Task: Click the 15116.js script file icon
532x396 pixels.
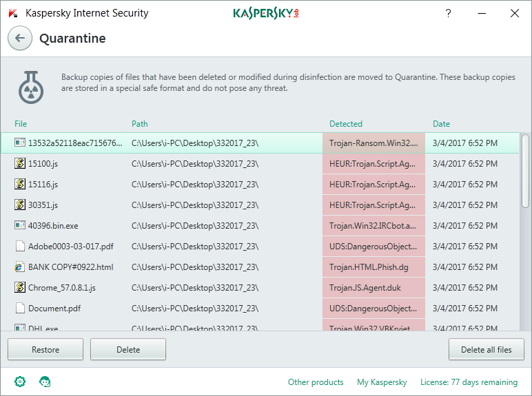Action: pos(20,184)
